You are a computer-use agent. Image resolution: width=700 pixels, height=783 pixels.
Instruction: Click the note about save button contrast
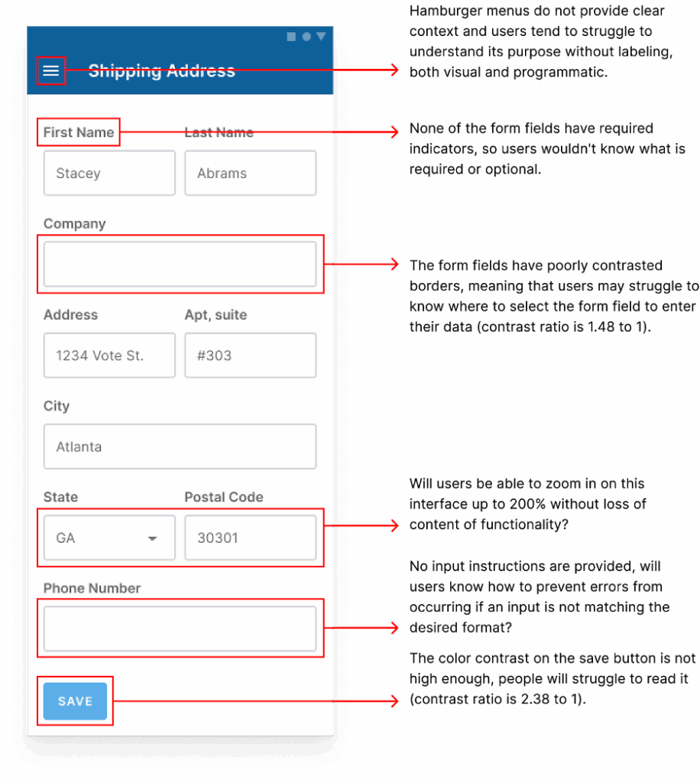[x=553, y=679]
